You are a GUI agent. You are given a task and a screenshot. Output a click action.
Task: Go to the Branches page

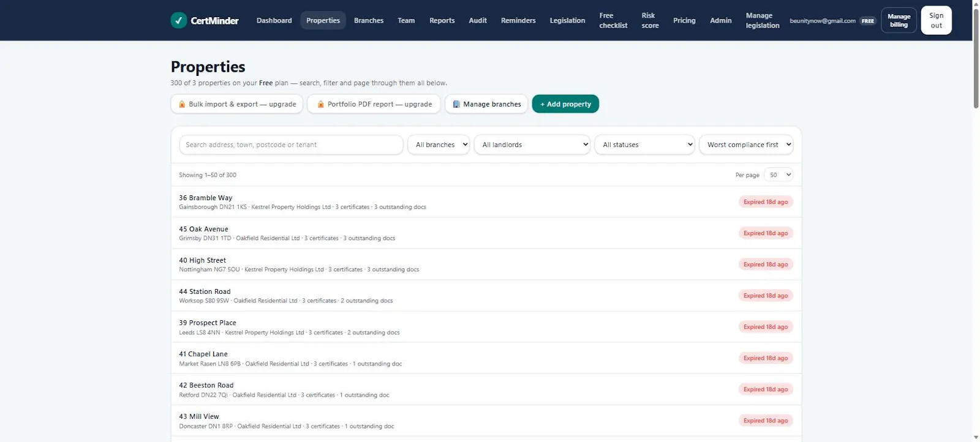tap(369, 20)
